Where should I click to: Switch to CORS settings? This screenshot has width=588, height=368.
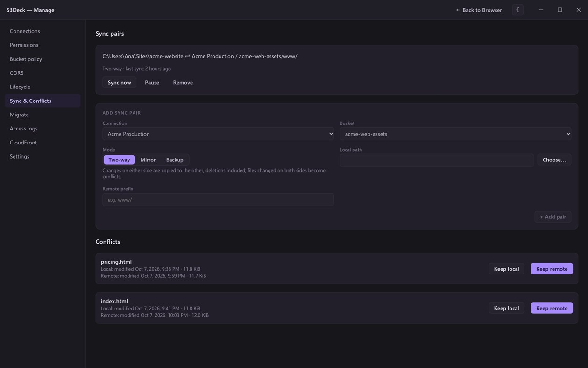tap(43, 73)
